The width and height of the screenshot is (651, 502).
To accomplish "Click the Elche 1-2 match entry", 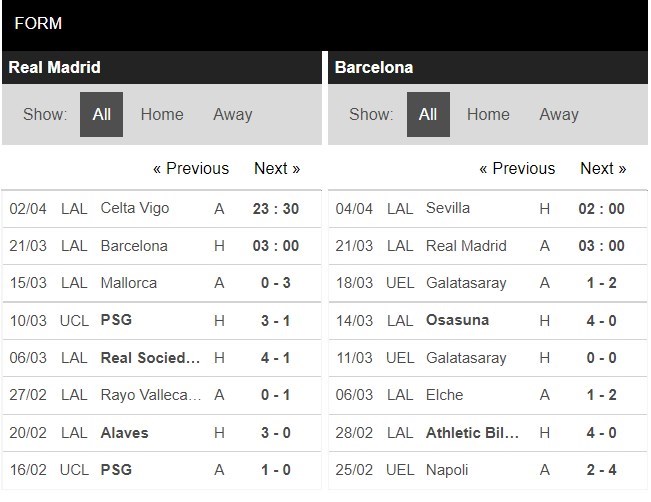I will point(488,395).
